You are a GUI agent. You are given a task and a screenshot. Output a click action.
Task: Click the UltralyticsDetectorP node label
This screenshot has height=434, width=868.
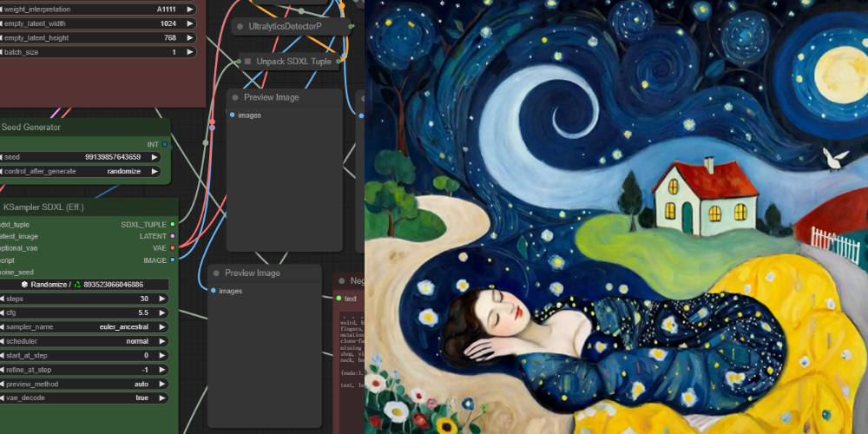286,26
